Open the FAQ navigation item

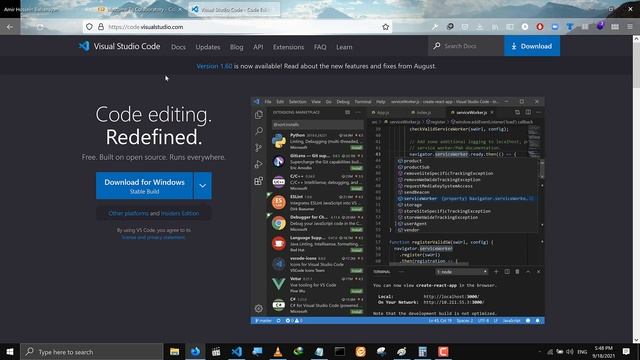pyautogui.click(x=320, y=47)
